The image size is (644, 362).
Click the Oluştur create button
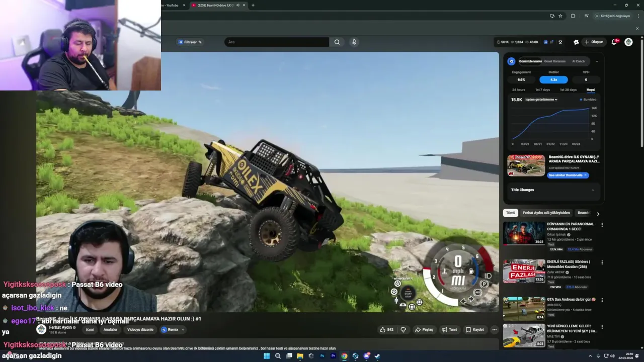594,42
